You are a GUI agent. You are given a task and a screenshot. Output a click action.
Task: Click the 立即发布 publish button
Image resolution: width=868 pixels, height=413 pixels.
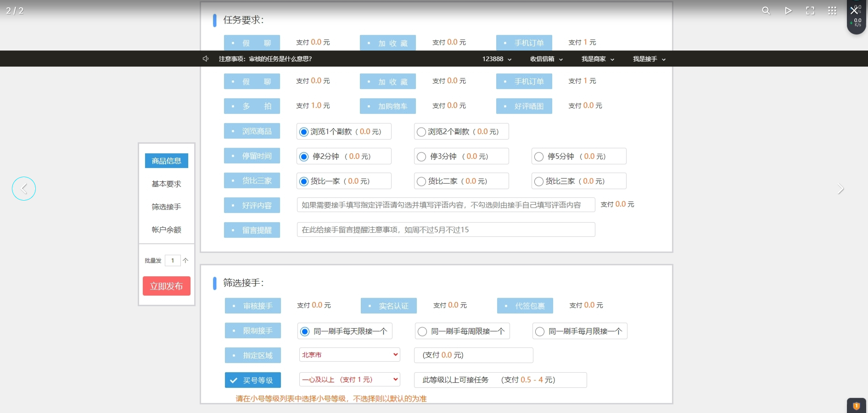coord(167,286)
